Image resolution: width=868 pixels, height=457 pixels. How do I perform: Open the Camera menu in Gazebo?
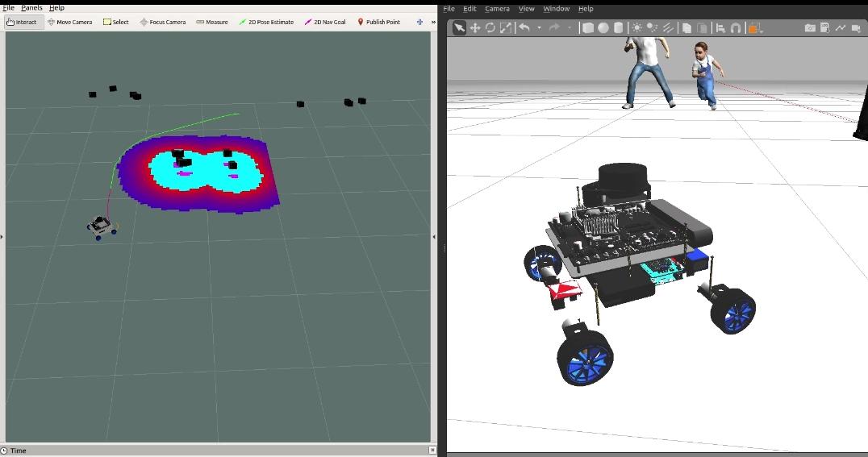pyautogui.click(x=497, y=9)
